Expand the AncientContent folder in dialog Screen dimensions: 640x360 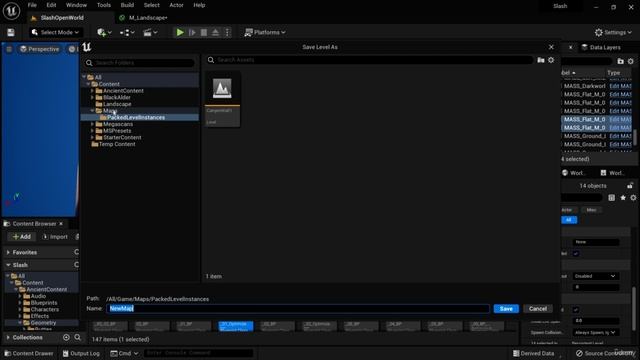tap(92, 91)
